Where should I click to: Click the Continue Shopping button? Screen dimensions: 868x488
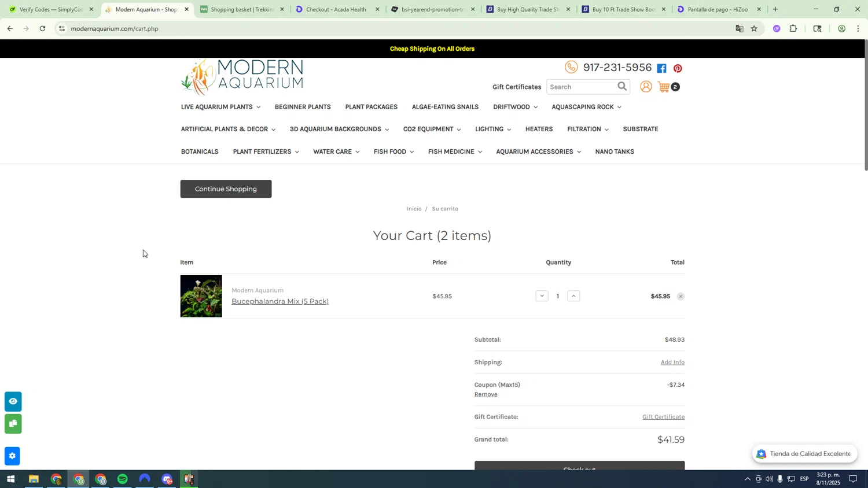click(226, 189)
